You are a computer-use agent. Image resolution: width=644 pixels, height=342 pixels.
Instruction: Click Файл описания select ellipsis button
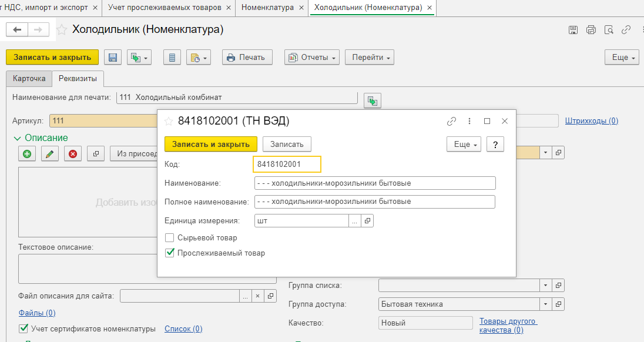[x=245, y=296]
